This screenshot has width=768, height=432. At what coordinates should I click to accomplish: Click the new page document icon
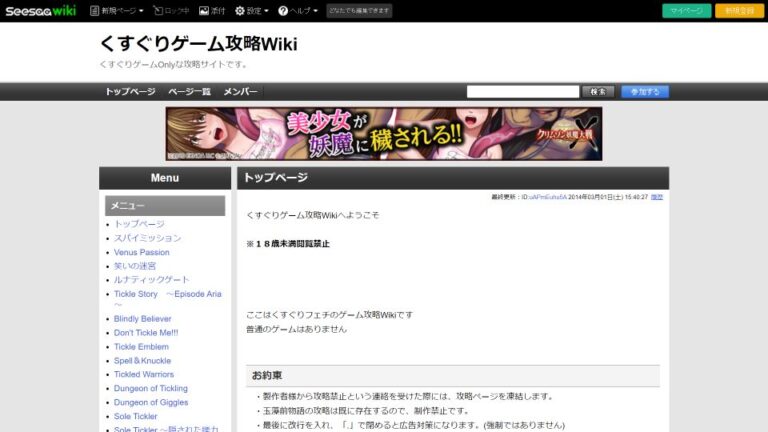click(93, 11)
